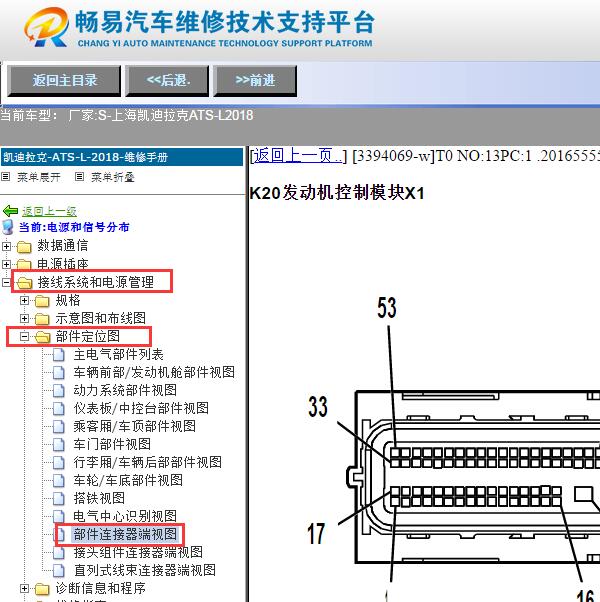Select 数据通信 tree item
Image resolution: width=600 pixels, height=602 pixels.
click(63, 245)
